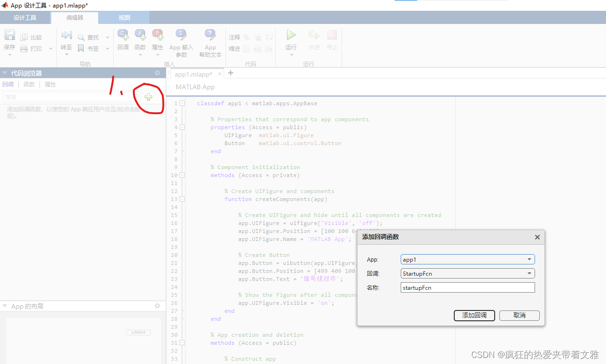Close the 添加回调函数 dialog
606x364 pixels.
click(x=537, y=237)
